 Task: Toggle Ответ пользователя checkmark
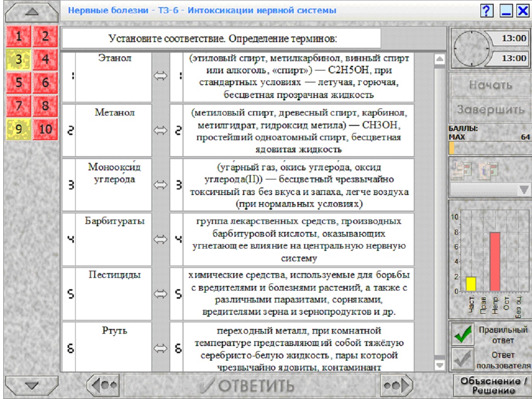point(462,359)
